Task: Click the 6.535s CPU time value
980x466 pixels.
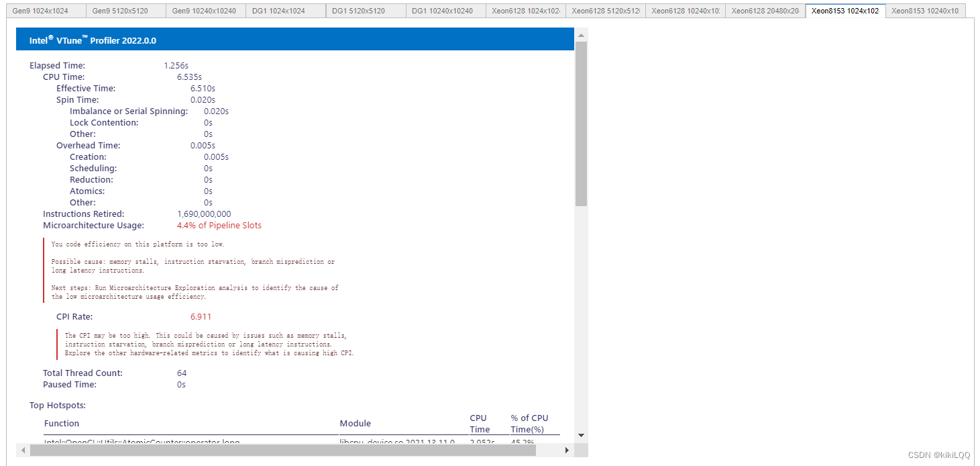Action: coord(189,77)
